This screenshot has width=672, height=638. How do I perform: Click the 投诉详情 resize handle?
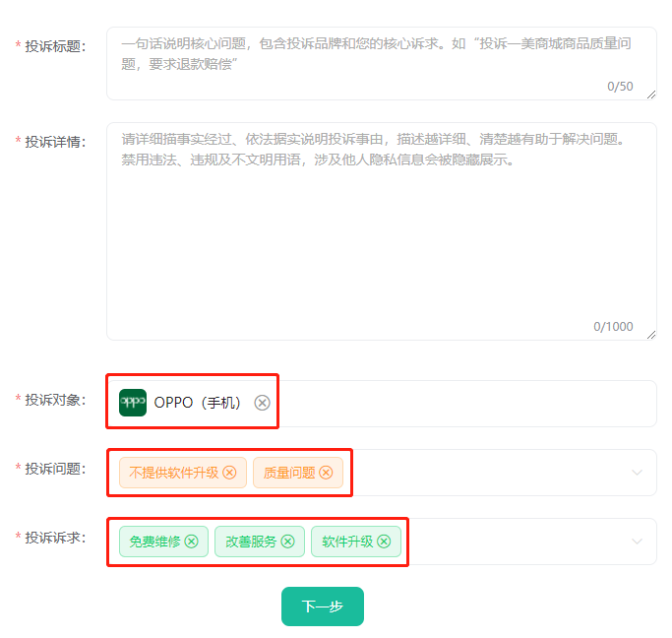[651, 335]
